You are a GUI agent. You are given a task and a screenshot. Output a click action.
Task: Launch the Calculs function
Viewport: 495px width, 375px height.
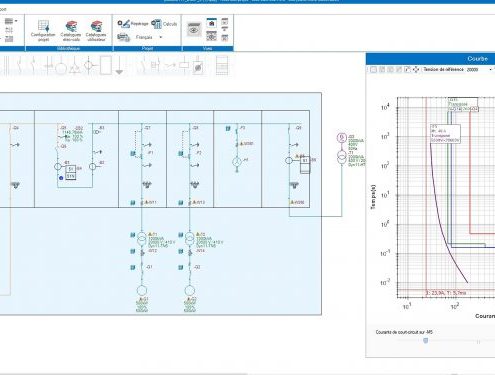[164, 24]
